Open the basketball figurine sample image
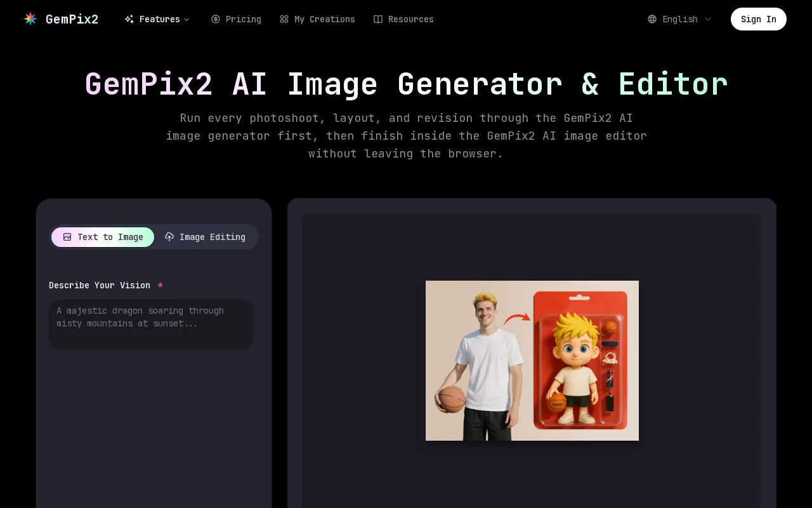 tap(532, 361)
